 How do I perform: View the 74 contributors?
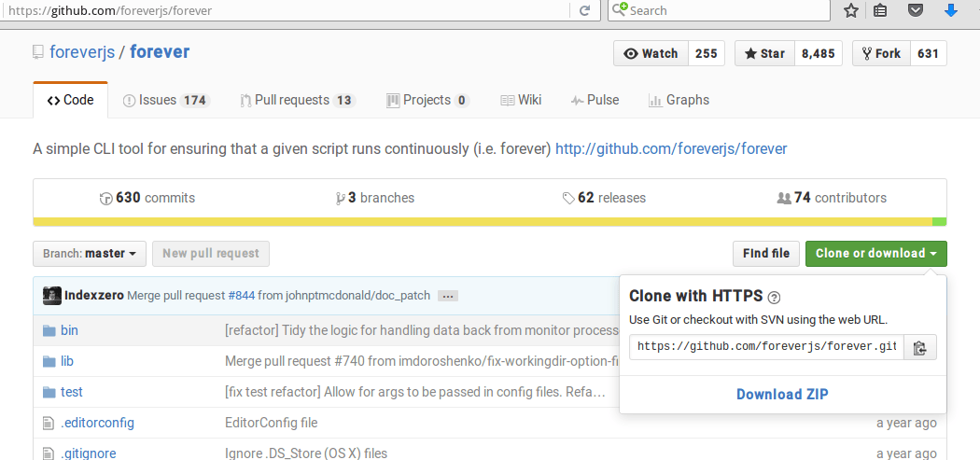tap(832, 198)
